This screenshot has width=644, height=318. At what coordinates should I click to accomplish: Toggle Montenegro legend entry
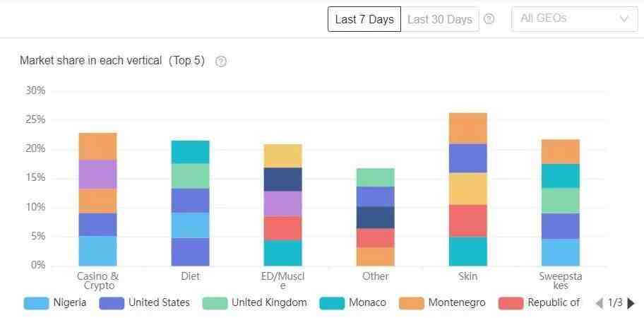[x=442, y=303]
